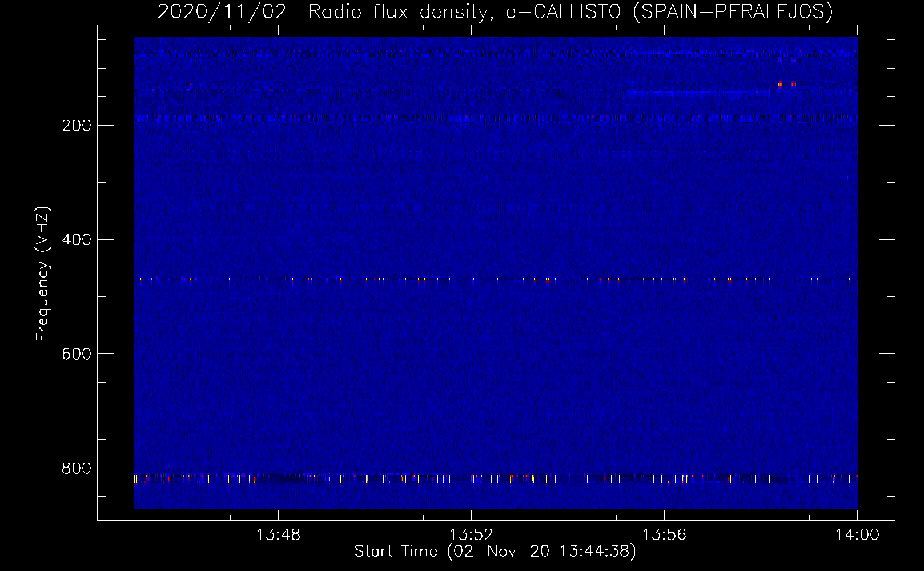924x571 pixels.
Task: Click the 13:52 time tick label
Action: (471, 535)
